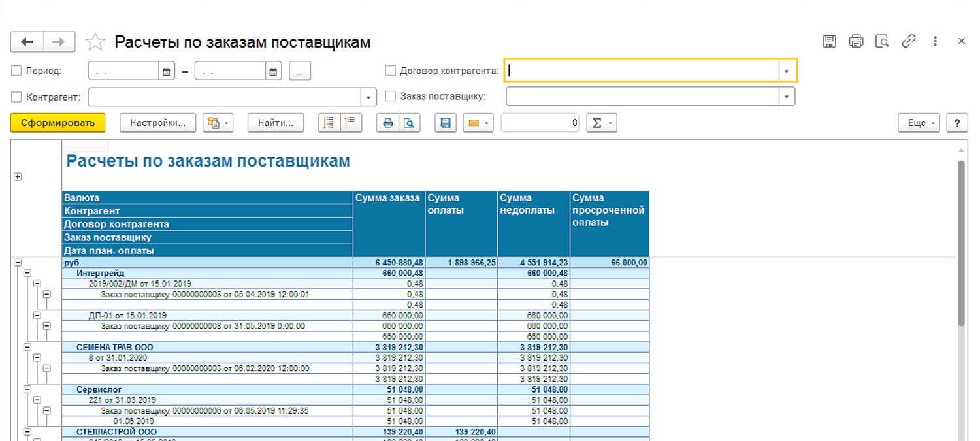Save report with the blue floppy icon
Image resolution: width=980 pixels, height=441 pixels.
[x=446, y=123]
